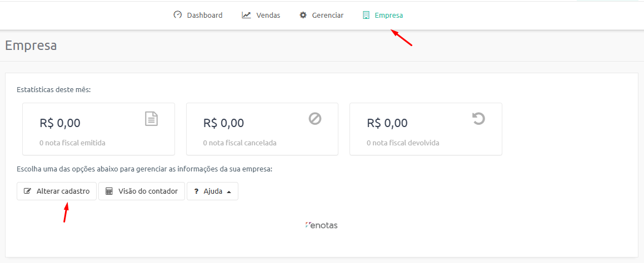The height and width of the screenshot is (263, 644).
Task: Click the Alterar cadastro button
Action: (x=57, y=191)
